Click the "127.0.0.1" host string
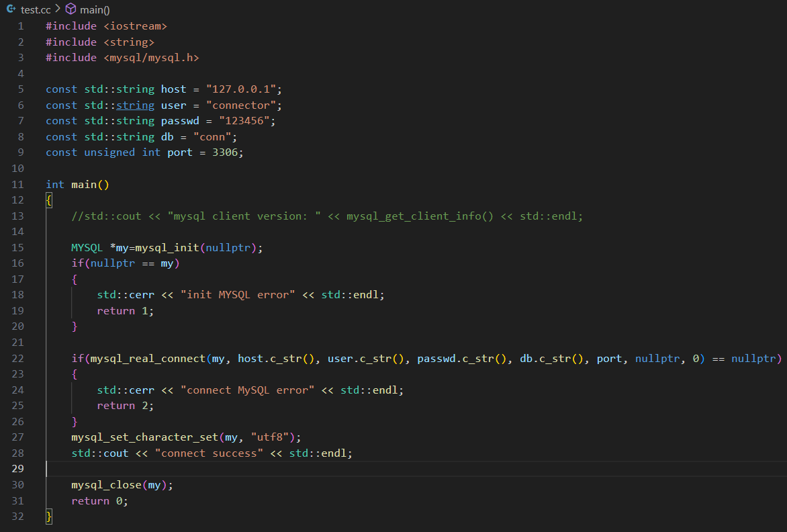The image size is (787, 532). tap(241, 89)
